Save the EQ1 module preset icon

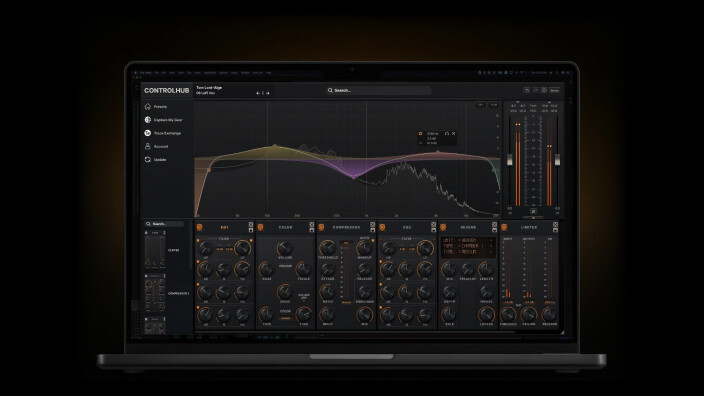point(251,230)
